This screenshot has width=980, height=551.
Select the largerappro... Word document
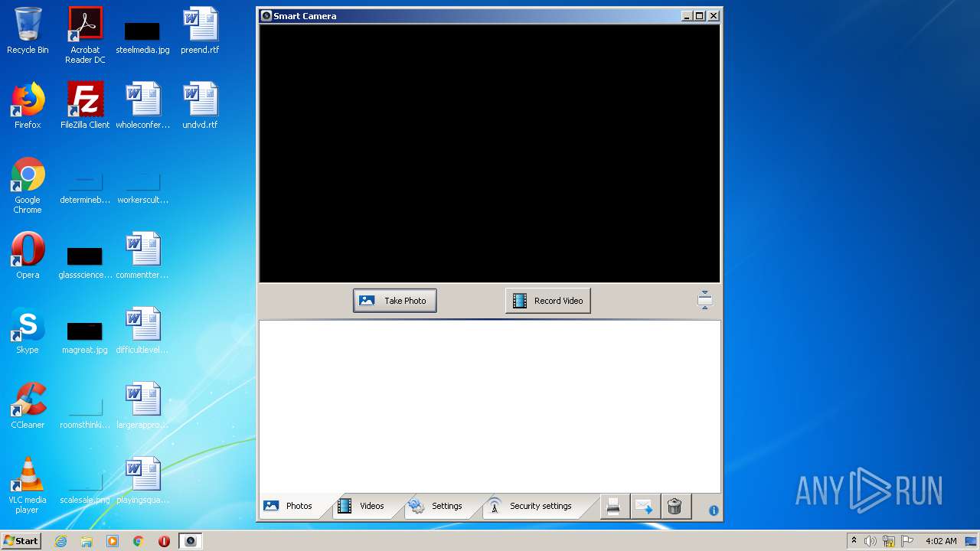(142, 406)
